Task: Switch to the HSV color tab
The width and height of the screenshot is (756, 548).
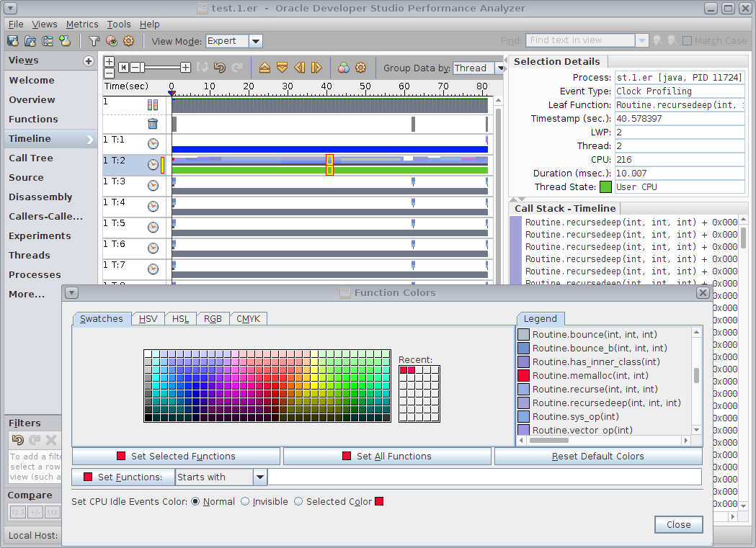Action: click(x=148, y=318)
